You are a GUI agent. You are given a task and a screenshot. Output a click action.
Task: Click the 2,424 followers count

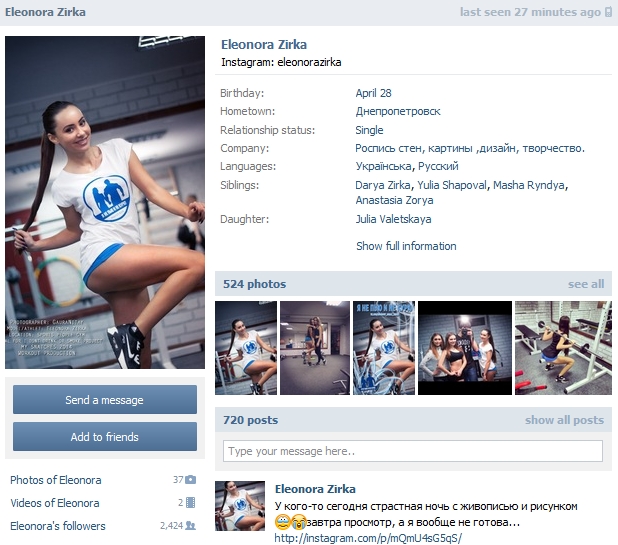(171, 526)
